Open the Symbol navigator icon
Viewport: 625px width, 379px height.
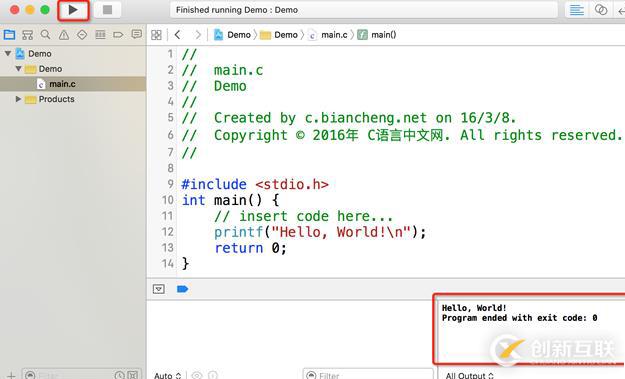tap(28, 35)
